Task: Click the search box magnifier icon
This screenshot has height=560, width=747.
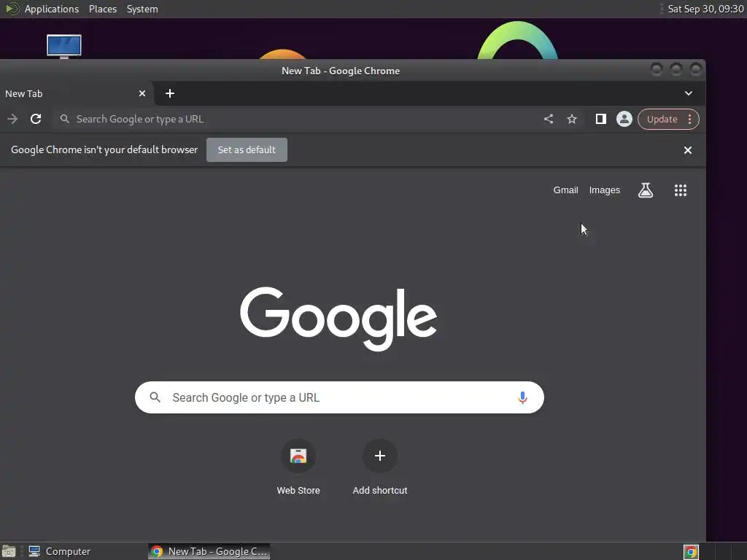Action: click(155, 397)
